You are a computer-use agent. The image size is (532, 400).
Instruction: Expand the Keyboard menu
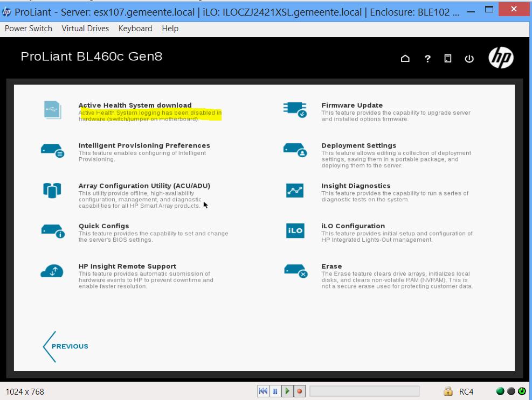click(x=135, y=29)
